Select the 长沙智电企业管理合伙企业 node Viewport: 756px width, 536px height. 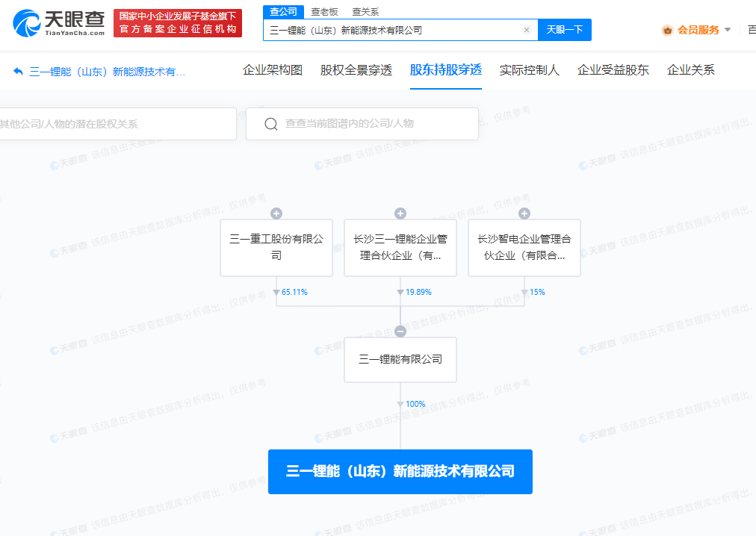(524, 248)
